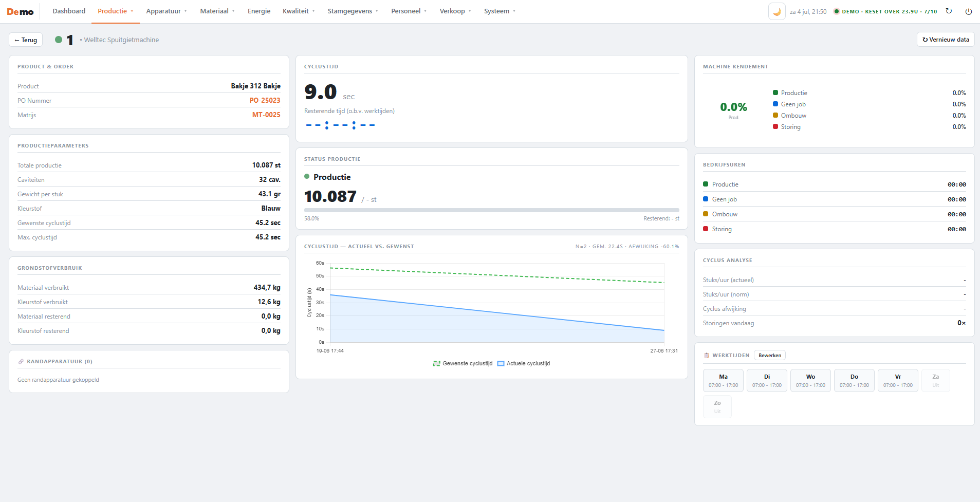980x502 pixels.
Task: Click the production progress bar
Action: coord(492,210)
